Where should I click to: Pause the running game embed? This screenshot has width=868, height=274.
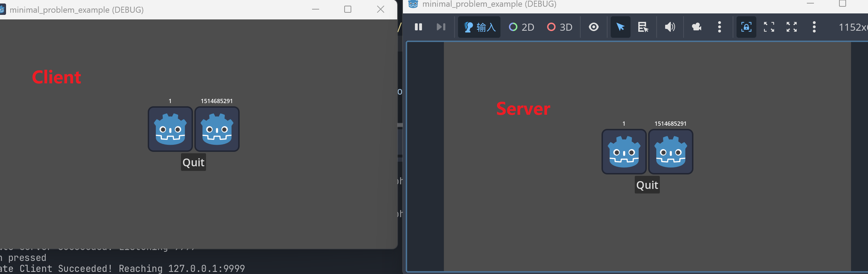(418, 27)
